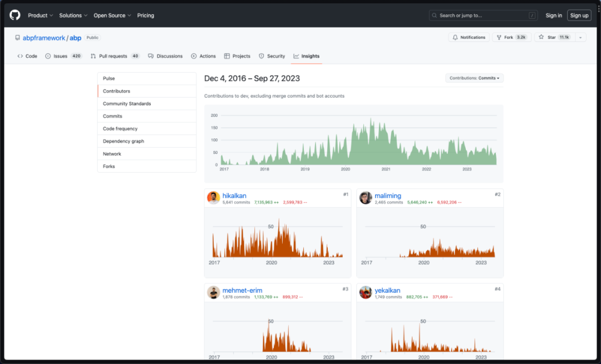The height and width of the screenshot is (364, 601).
Task: Switch to the Code tab
Action: [x=27, y=56]
